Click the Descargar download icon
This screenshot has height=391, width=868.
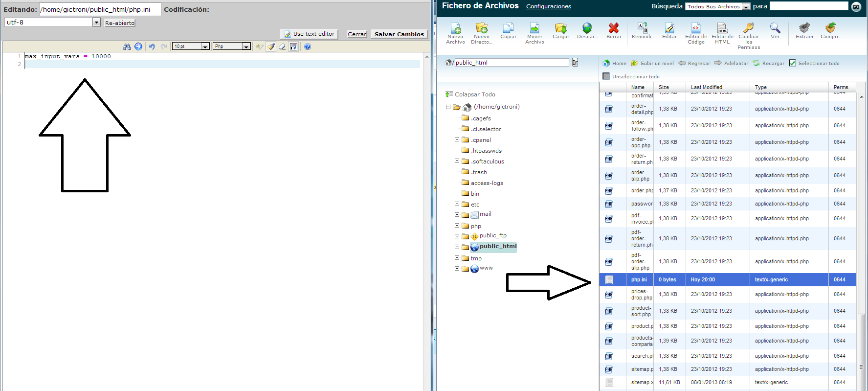pos(587,28)
